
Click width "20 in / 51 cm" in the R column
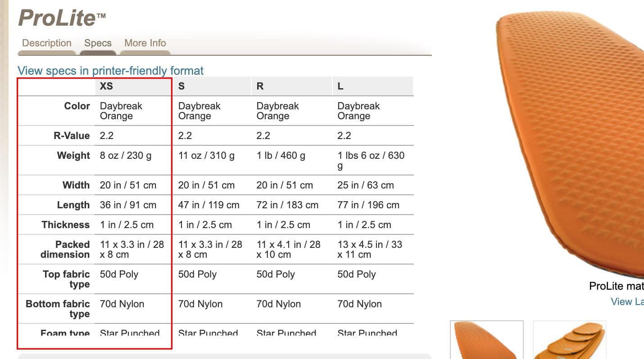coord(285,185)
